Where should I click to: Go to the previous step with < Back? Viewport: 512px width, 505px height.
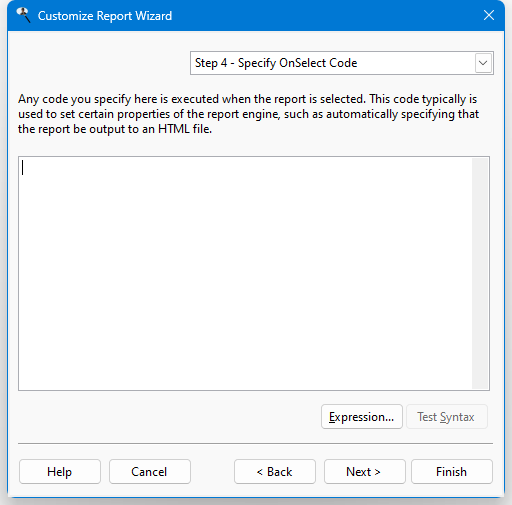275,472
